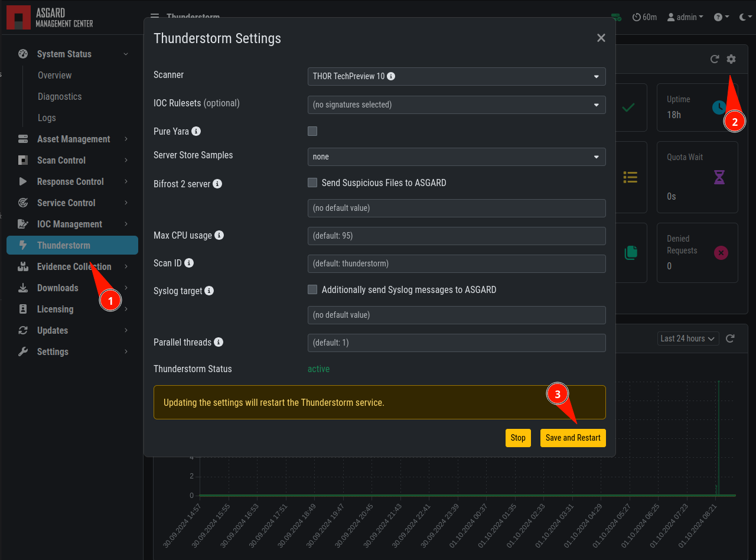
Task: Go to Overview under System Status
Action: tap(54, 75)
